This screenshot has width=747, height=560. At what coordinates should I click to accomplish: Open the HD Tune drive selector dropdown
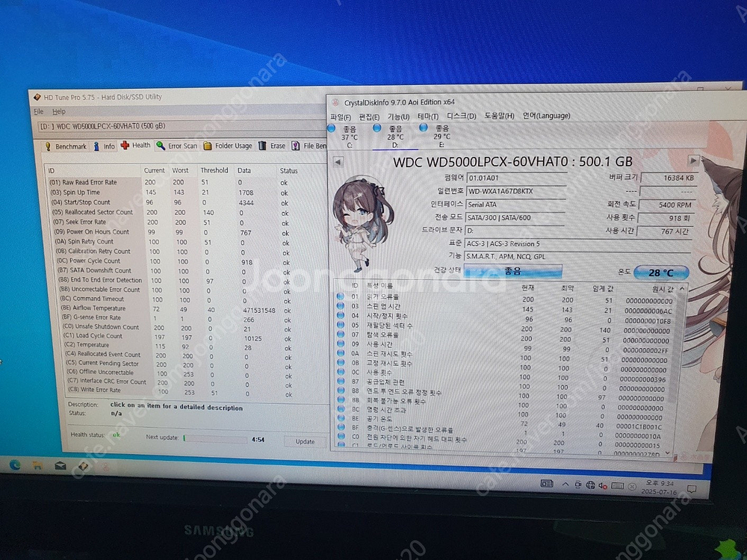click(181, 127)
